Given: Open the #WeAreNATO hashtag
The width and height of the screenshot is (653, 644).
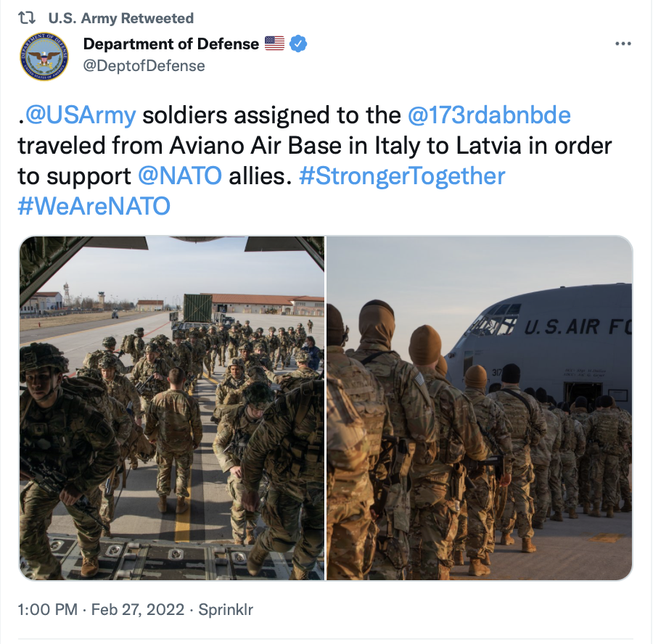Looking at the screenshot, I should (x=94, y=207).
